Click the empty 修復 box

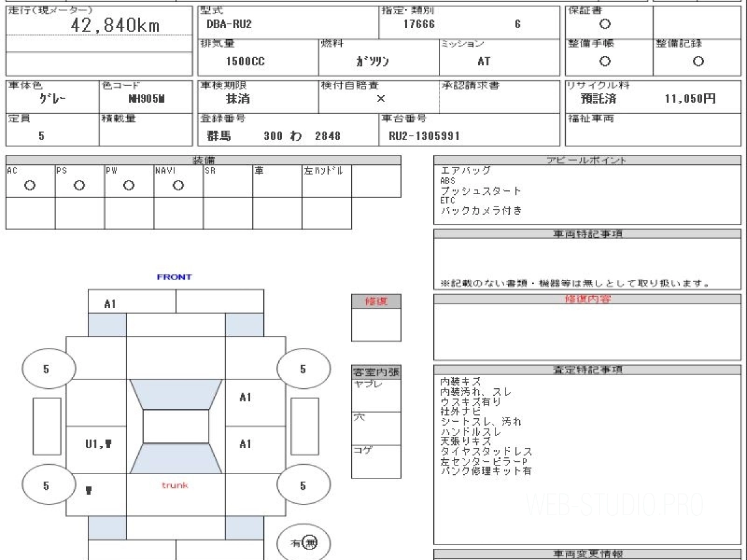[376, 325]
